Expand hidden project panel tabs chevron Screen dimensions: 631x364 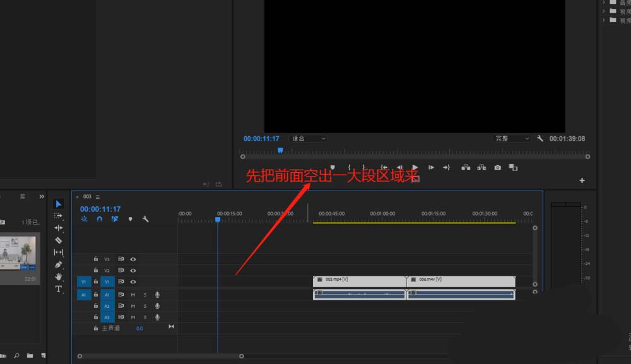coord(42,197)
